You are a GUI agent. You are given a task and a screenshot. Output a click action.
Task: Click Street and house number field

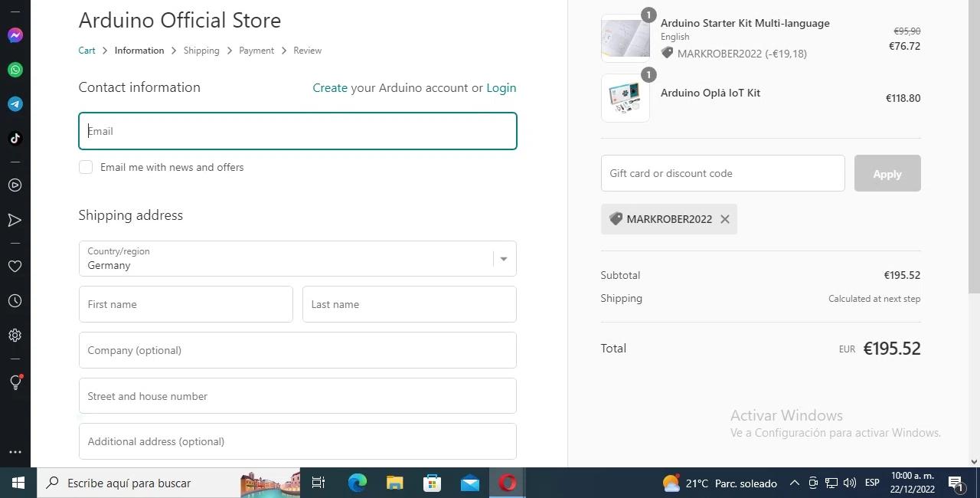coord(298,396)
